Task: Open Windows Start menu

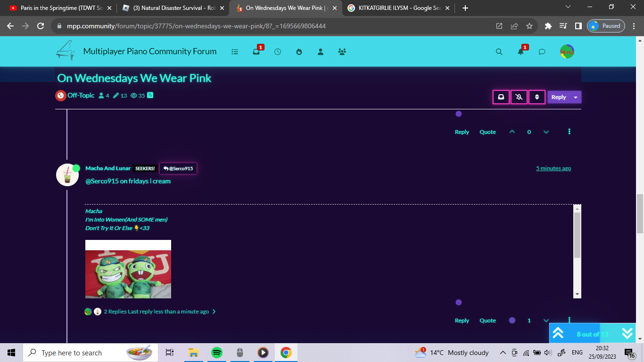Action: click(11, 353)
